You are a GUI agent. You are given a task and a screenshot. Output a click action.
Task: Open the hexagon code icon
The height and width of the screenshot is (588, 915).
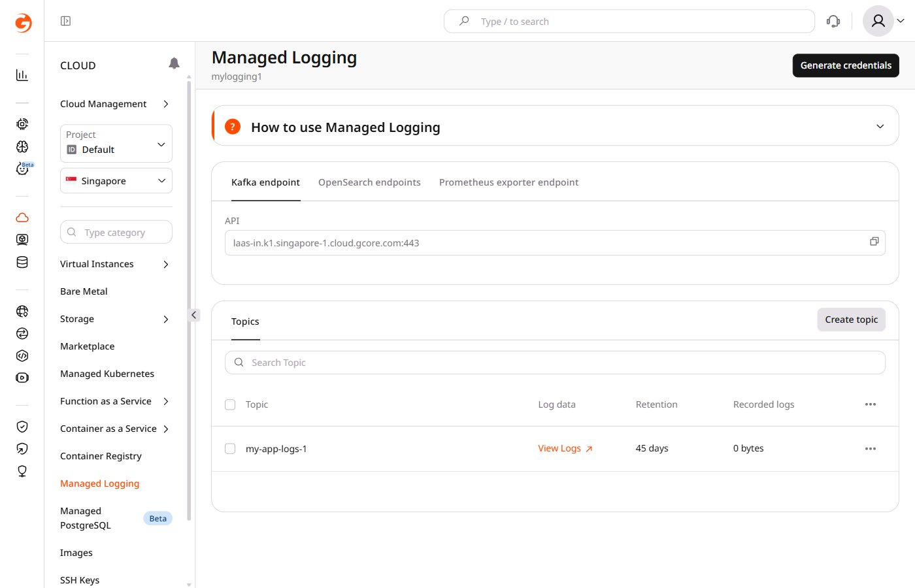(22, 355)
